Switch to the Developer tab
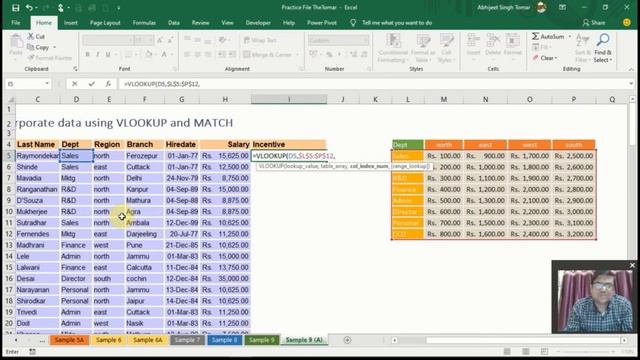The image size is (640, 360). 258,23
